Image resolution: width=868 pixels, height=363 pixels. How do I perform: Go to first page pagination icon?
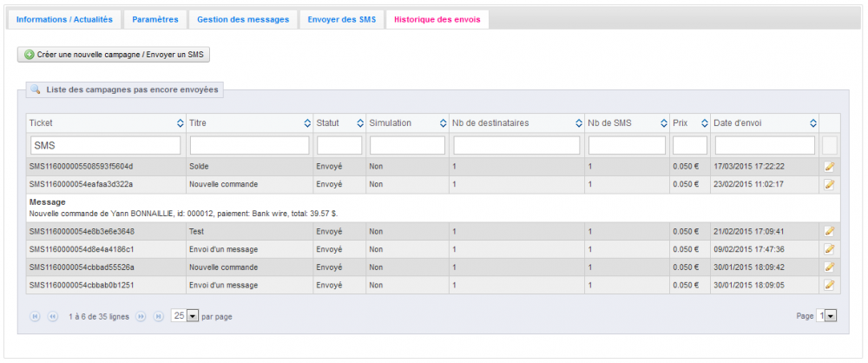click(x=36, y=316)
